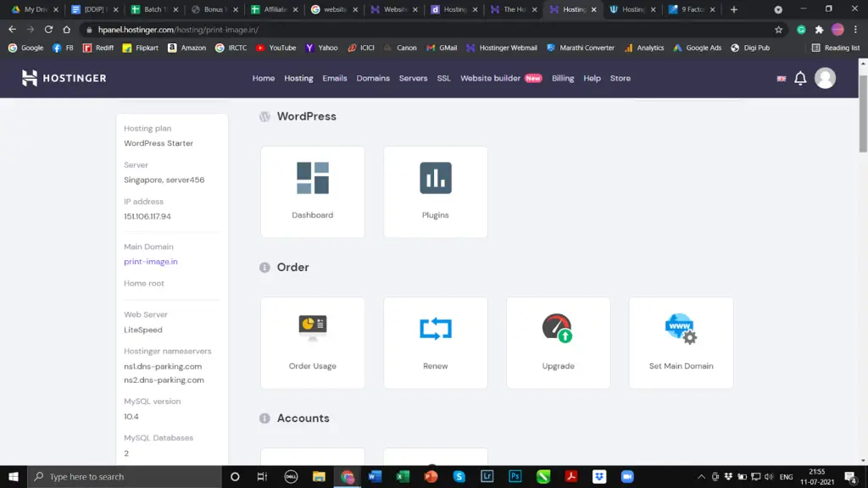
Task: Open the Servers menu item
Action: 413,79
